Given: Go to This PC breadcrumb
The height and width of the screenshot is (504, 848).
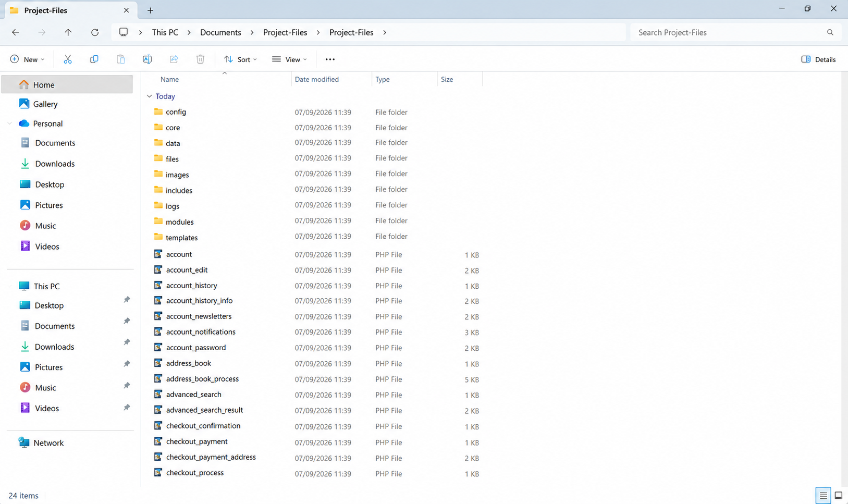Looking at the screenshot, I should [165, 32].
